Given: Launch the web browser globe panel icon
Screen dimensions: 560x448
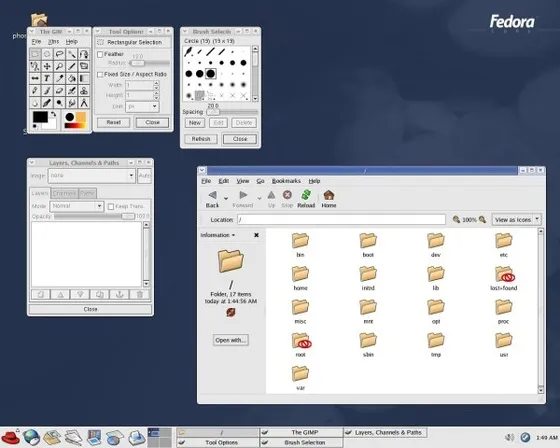Looking at the screenshot, I should [31, 437].
